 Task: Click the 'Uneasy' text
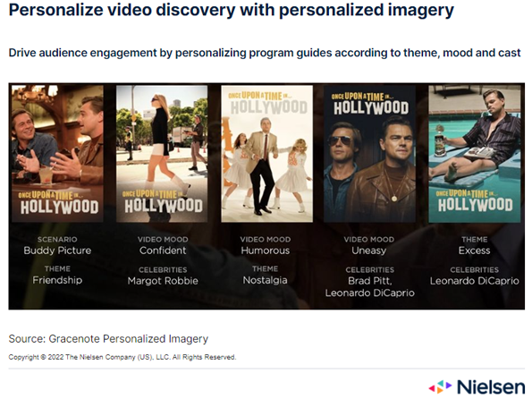(369, 250)
